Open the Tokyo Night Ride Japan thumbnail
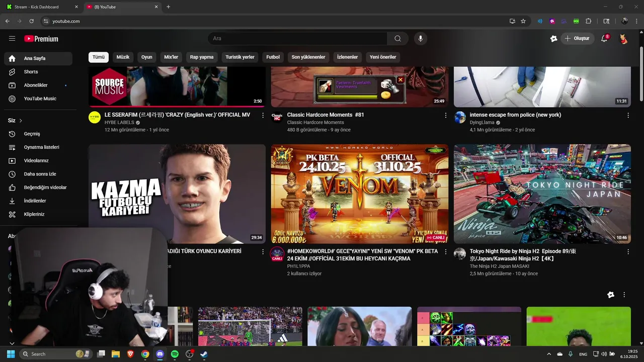Viewport: 644px width, 362px height. tap(542, 194)
